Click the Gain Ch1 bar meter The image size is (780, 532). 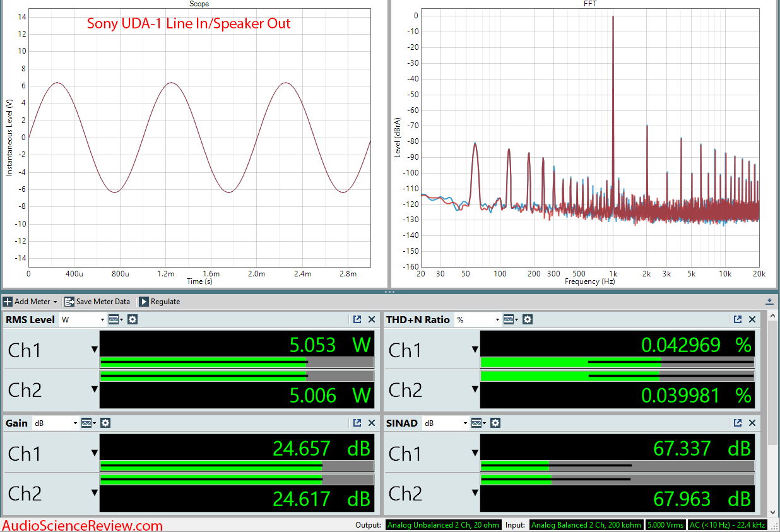(237, 465)
